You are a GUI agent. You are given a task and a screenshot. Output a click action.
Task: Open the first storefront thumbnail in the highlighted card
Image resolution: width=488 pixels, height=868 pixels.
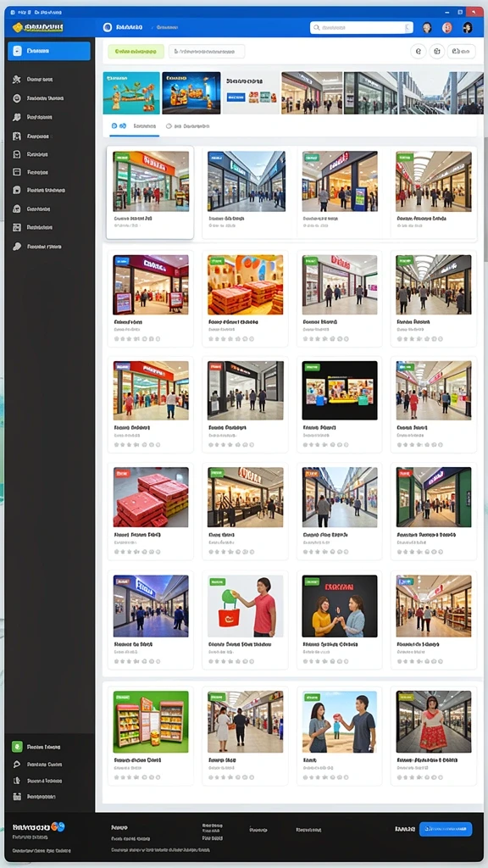coord(151,181)
